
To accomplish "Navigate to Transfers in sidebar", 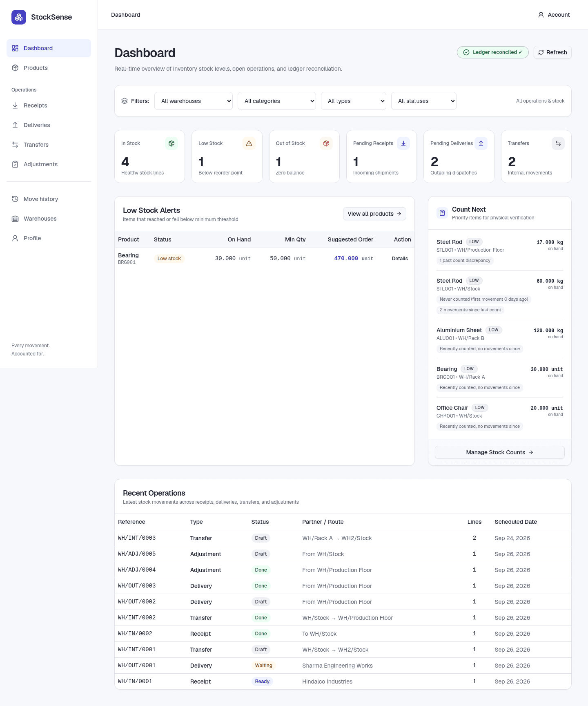I will point(49,145).
